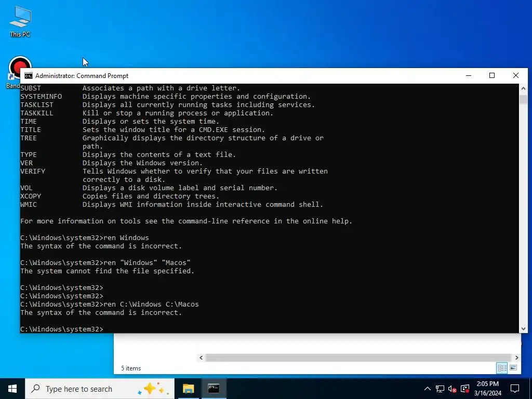The image size is (532, 399).
Task: Open the Windows Start menu
Action: [x=12, y=389]
